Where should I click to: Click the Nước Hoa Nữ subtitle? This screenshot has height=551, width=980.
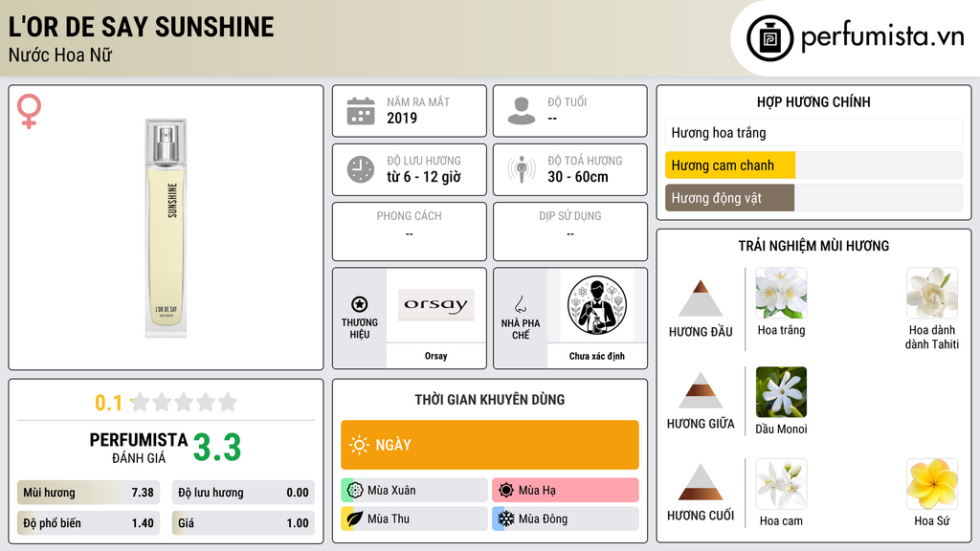click(x=60, y=55)
